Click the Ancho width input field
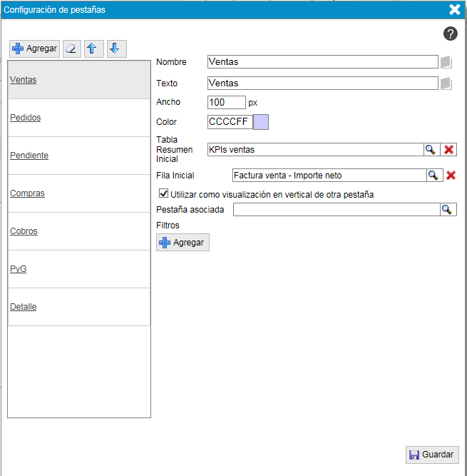 pos(226,103)
